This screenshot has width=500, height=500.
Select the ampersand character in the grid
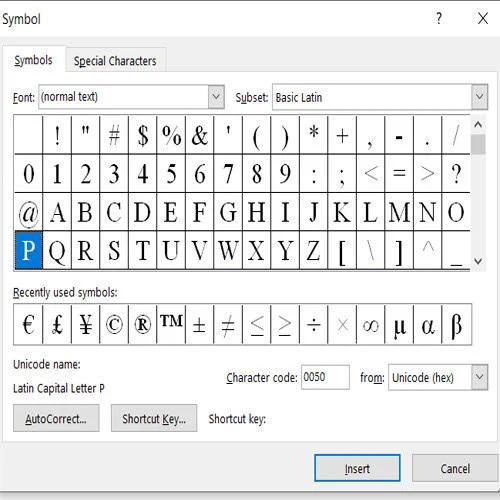tap(199, 135)
